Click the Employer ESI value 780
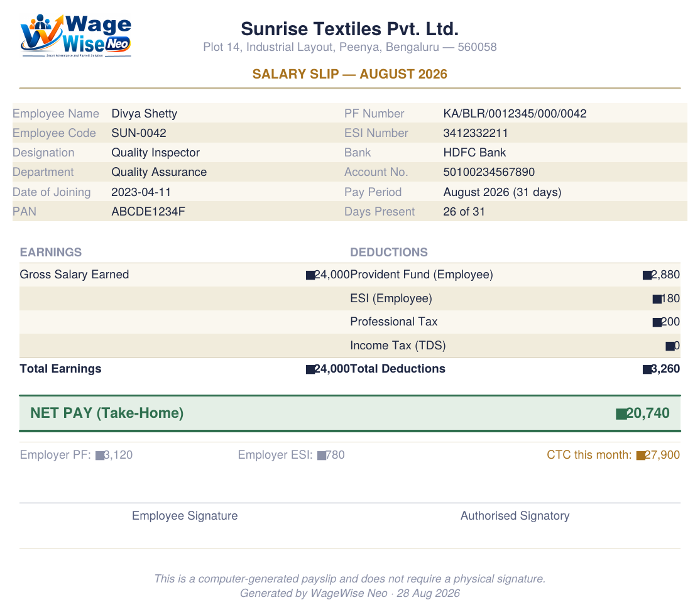 tap(331, 455)
